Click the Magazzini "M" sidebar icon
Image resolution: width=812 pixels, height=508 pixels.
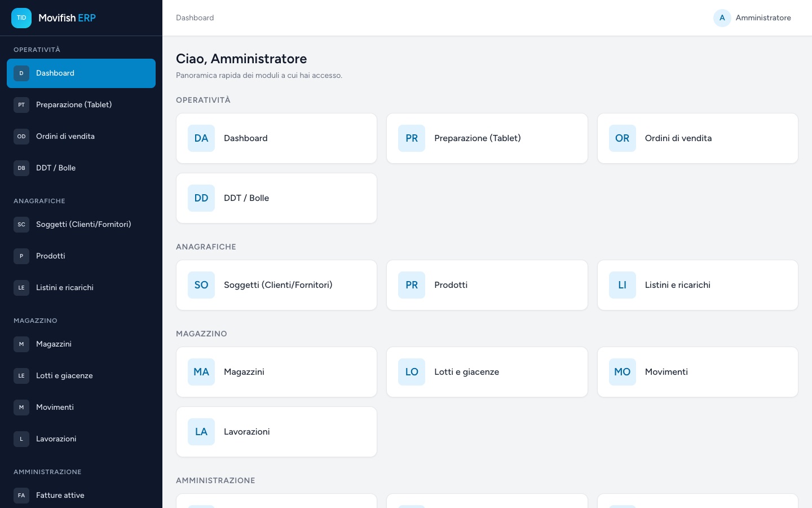[21, 344]
